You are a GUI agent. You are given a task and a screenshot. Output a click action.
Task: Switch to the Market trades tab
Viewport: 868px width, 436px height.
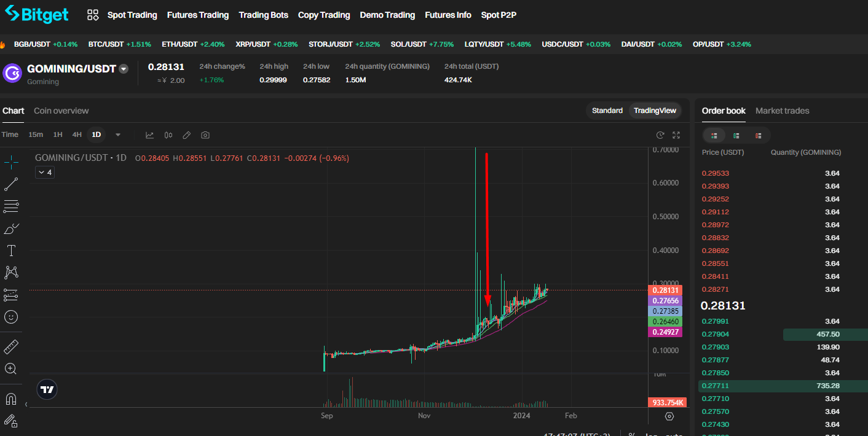[x=782, y=111]
